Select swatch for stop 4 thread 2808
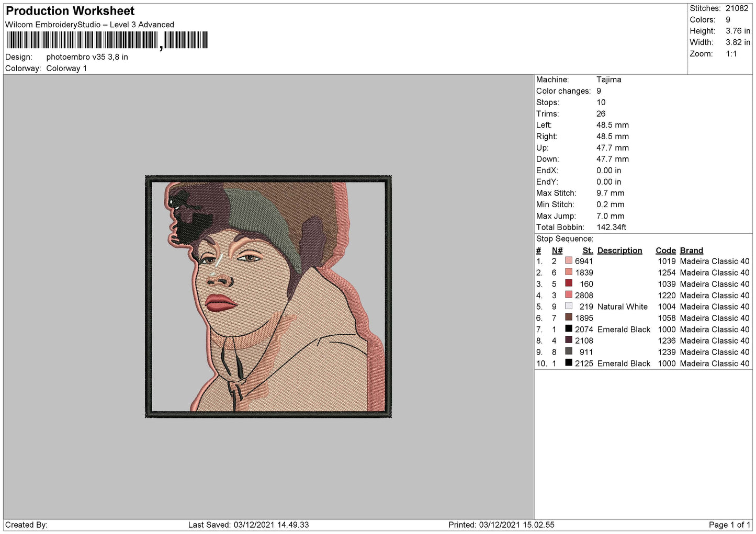The image size is (756, 534). pos(569,295)
